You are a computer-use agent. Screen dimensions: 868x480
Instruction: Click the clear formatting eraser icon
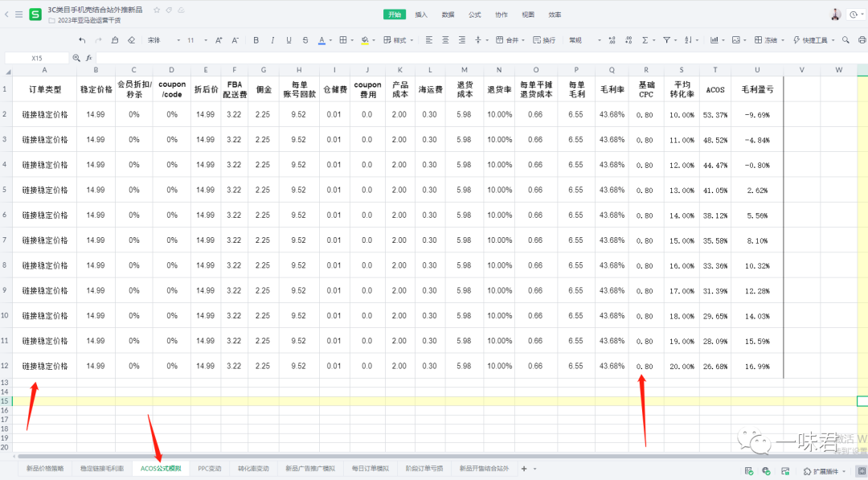(132, 40)
